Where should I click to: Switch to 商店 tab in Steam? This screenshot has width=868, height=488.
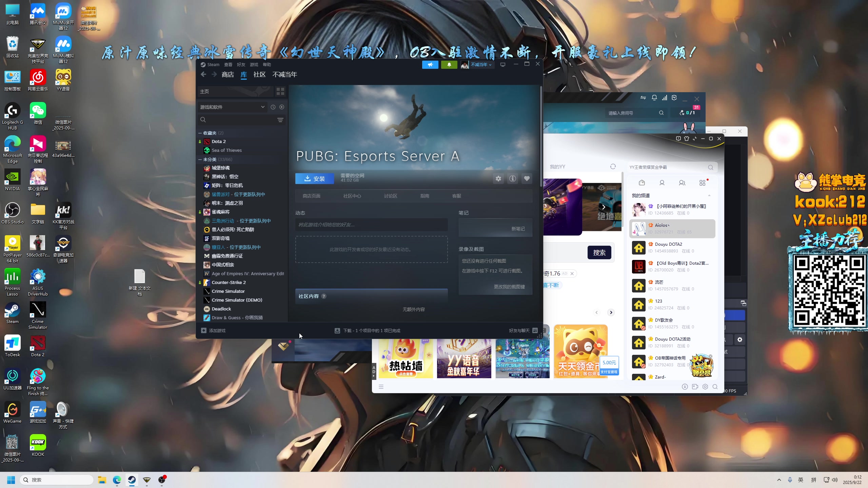(x=228, y=75)
